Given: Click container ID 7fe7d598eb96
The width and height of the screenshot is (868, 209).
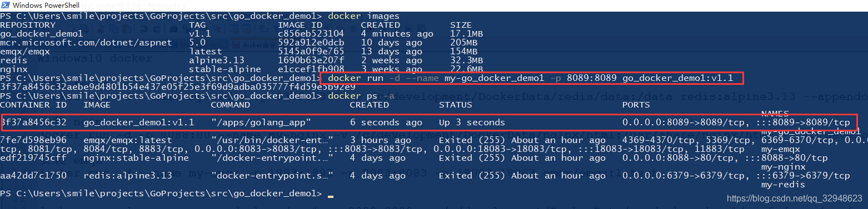Looking at the screenshot, I should (33, 141).
